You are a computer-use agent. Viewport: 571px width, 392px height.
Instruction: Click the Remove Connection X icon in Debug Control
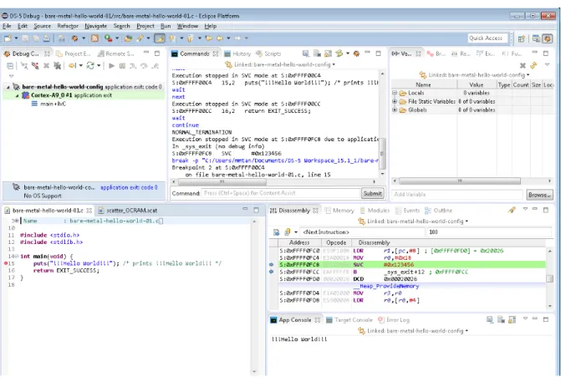(46, 66)
